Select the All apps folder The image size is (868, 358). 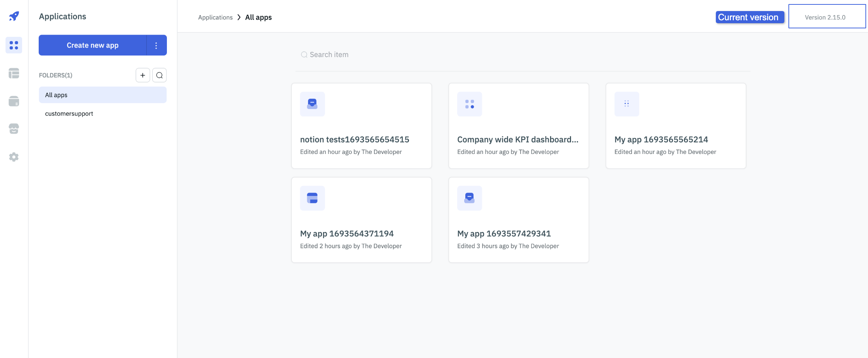[x=102, y=95]
